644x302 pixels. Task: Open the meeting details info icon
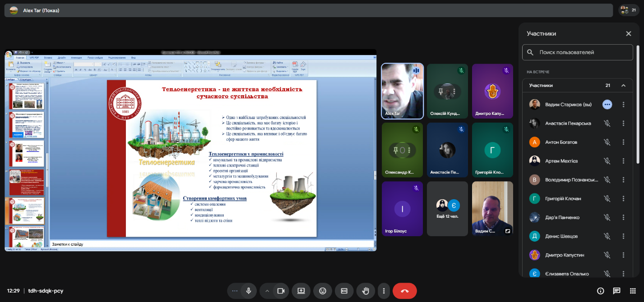click(x=600, y=291)
